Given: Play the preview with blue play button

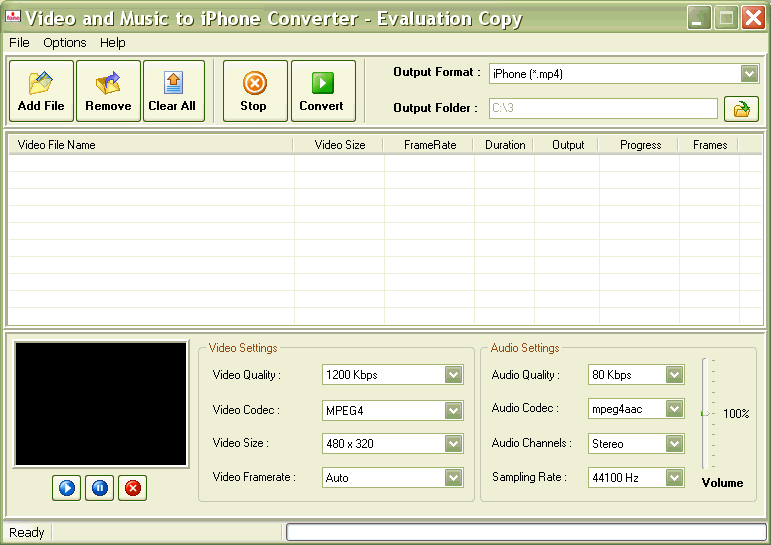Looking at the screenshot, I should click(66, 488).
